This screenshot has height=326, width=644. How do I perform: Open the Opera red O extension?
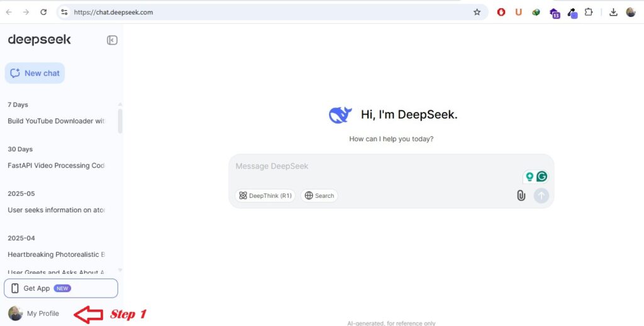click(x=501, y=13)
